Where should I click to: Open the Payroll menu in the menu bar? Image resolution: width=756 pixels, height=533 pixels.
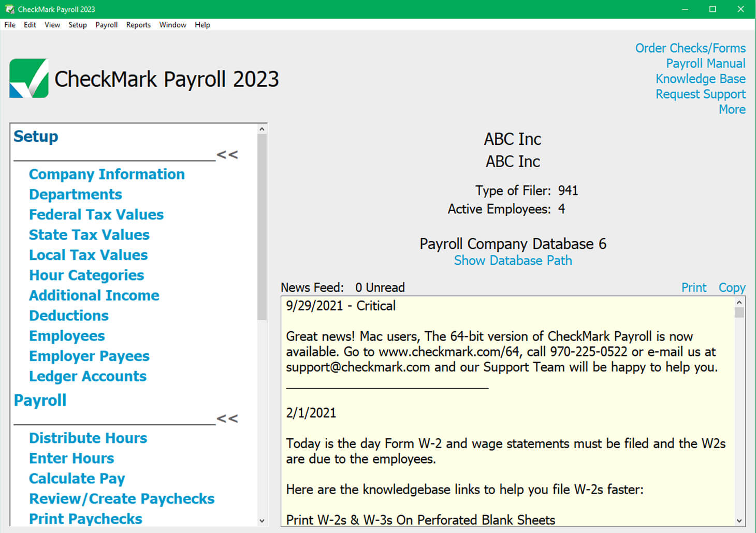click(107, 25)
